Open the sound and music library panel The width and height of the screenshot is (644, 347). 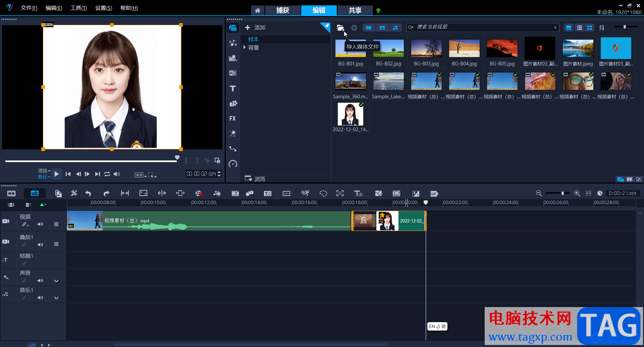pos(233,43)
